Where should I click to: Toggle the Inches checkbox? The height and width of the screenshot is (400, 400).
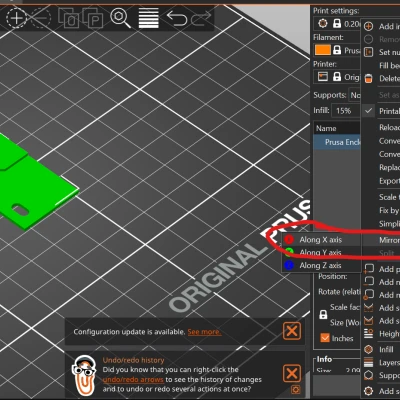[x=325, y=338]
